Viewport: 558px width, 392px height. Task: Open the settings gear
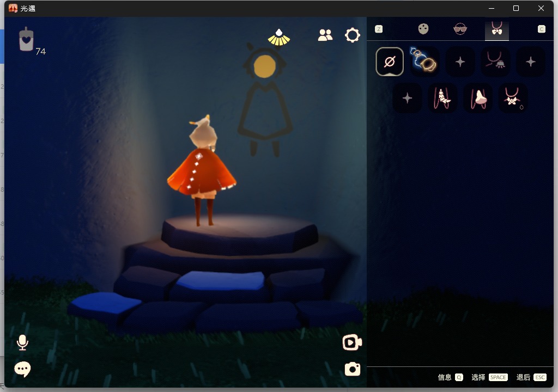(353, 35)
